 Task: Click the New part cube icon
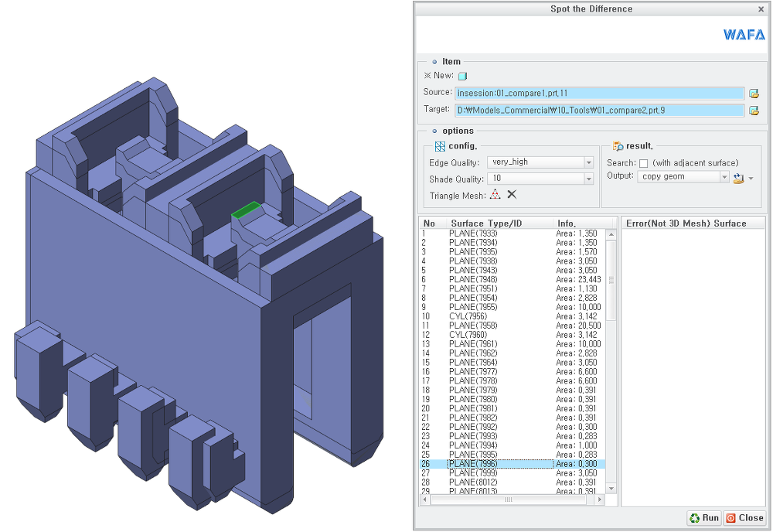(x=462, y=76)
